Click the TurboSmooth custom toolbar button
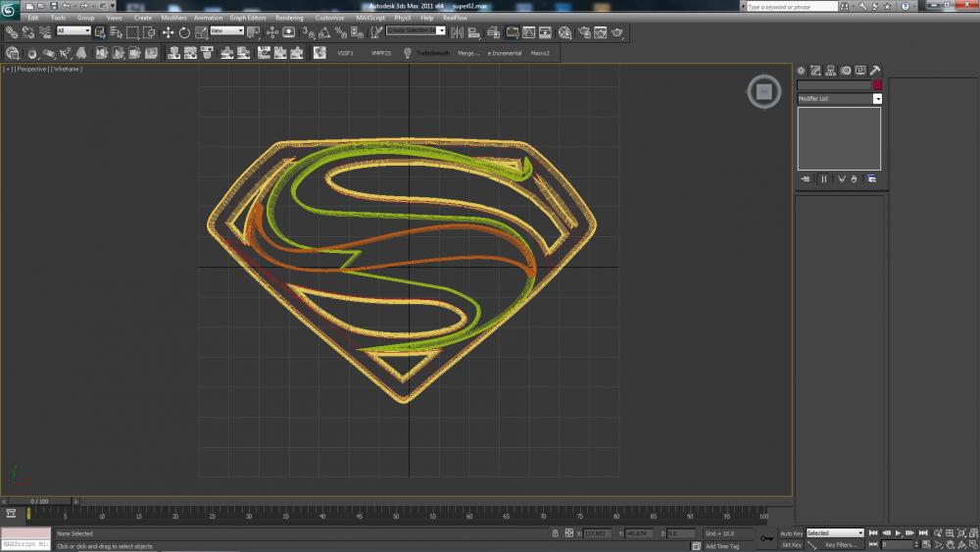 (x=432, y=53)
